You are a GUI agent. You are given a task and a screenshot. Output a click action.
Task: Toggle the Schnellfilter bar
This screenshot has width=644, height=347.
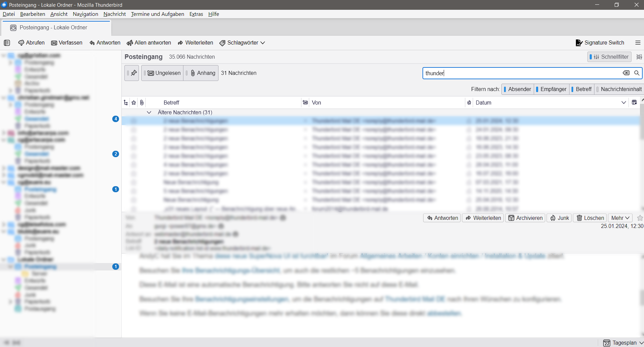click(609, 57)
